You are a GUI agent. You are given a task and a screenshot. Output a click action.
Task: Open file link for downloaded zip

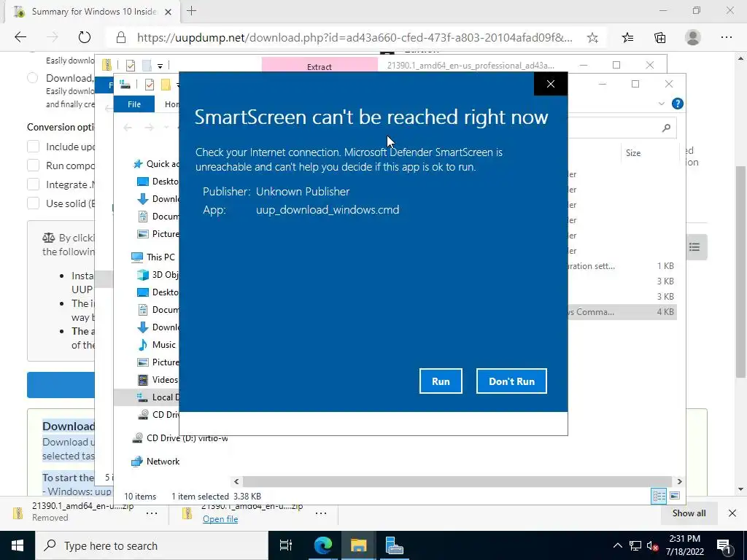(220, 519)
